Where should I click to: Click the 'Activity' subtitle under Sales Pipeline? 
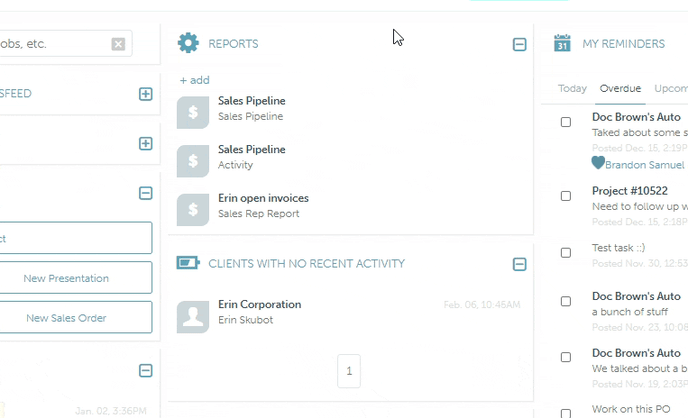click(x=235, y=165)
